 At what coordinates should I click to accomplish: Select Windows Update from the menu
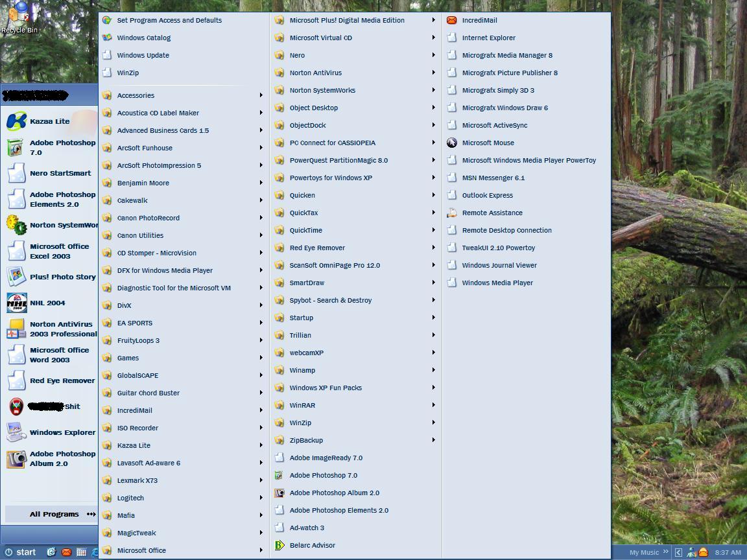pos(144,55)
